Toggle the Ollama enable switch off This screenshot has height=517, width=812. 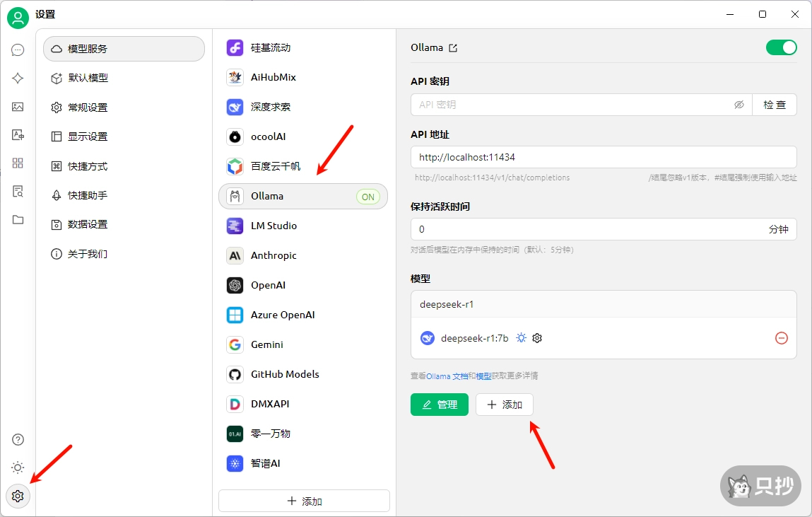click(x=781, y=47)
